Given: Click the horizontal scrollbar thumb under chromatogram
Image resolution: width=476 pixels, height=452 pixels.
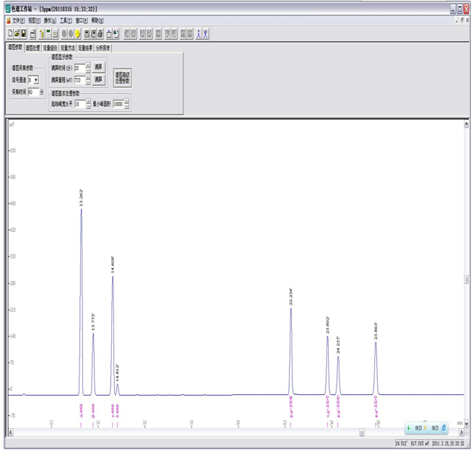Looking at the screenshot, I should [362, 433].
